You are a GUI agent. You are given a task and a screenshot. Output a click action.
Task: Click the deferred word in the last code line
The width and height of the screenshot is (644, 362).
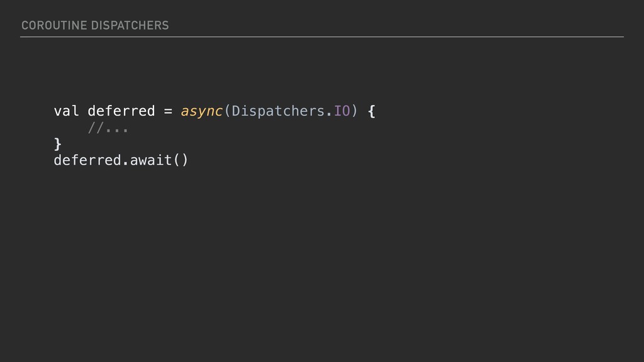point(86,160)
